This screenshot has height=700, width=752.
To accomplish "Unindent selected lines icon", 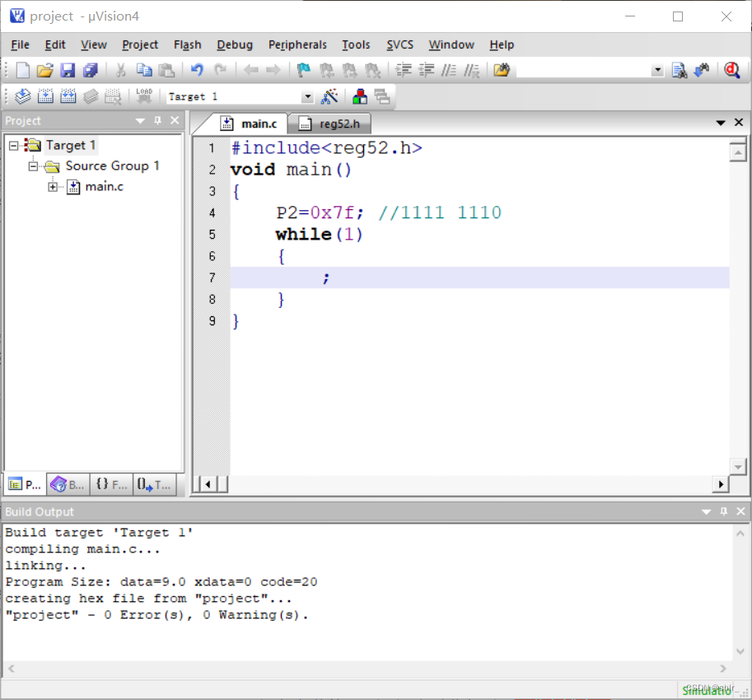I will point(427,70).
